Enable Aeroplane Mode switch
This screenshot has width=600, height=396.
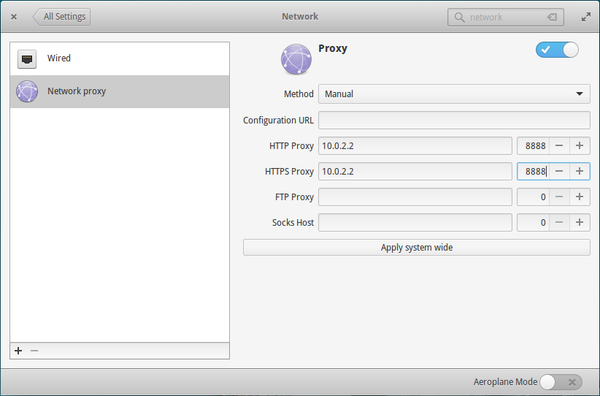(561, 382)
